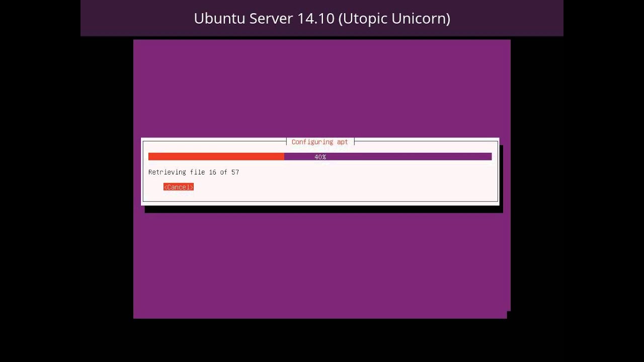The image size is (644, 362).
Task: Click the "Retrieving file 16 of 57" text
Action: [x=194, y=172]
